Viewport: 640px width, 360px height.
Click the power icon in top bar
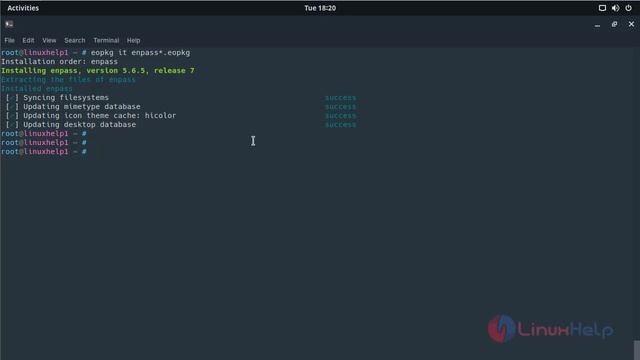[x=628, y=8]
